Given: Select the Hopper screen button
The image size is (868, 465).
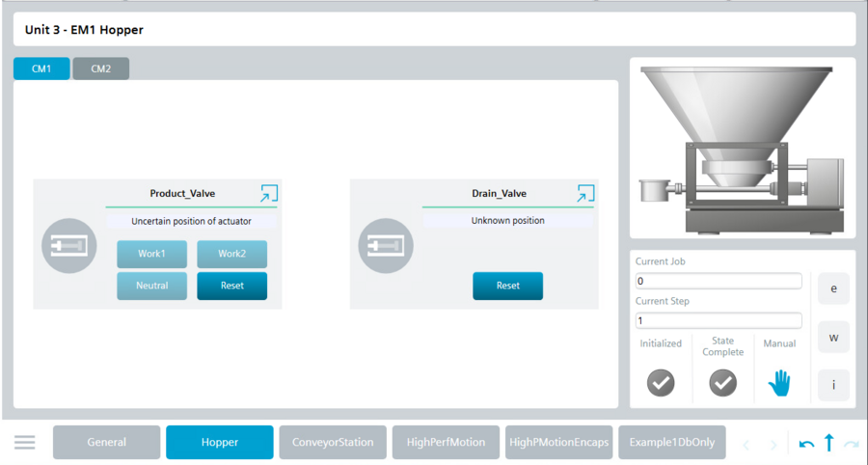Looking at the screenshot, I should coord(220,442).
